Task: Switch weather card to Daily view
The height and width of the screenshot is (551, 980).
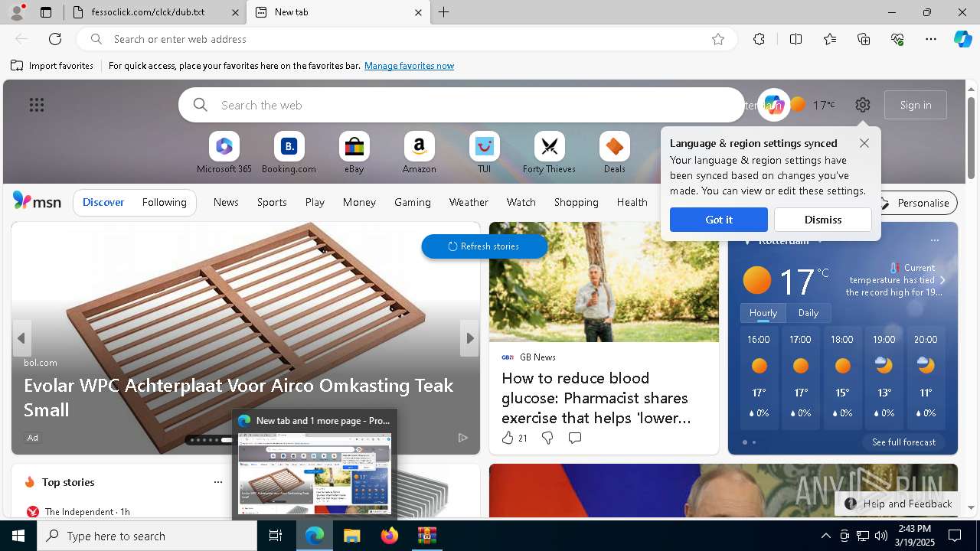Action: [808, 313]
